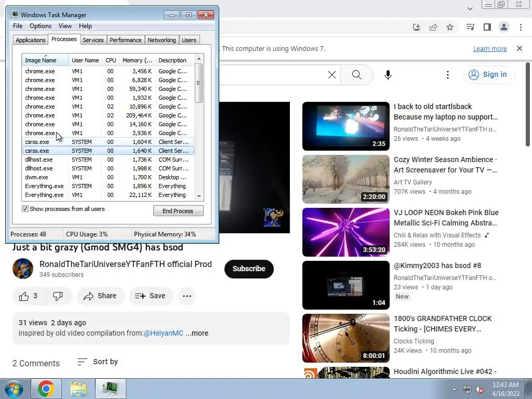Select chrome.exe row using 209,464 K

108,115
